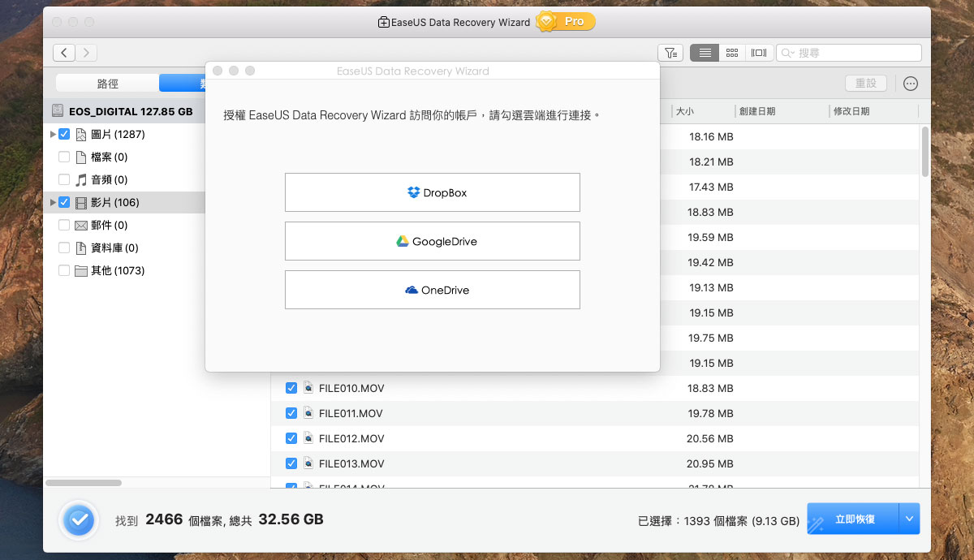Select the FILE012.MOV file name
Viewport: 974px width, 560px height.
pos(351,438)
